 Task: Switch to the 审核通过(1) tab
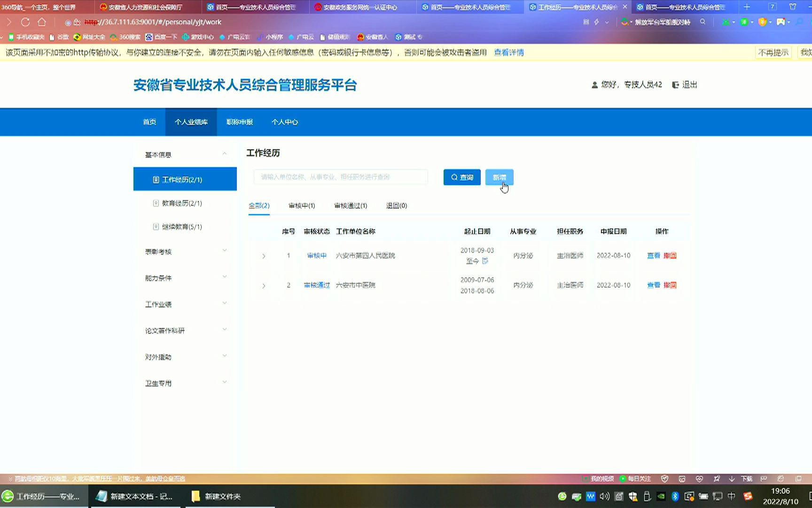tap(350, 206)
